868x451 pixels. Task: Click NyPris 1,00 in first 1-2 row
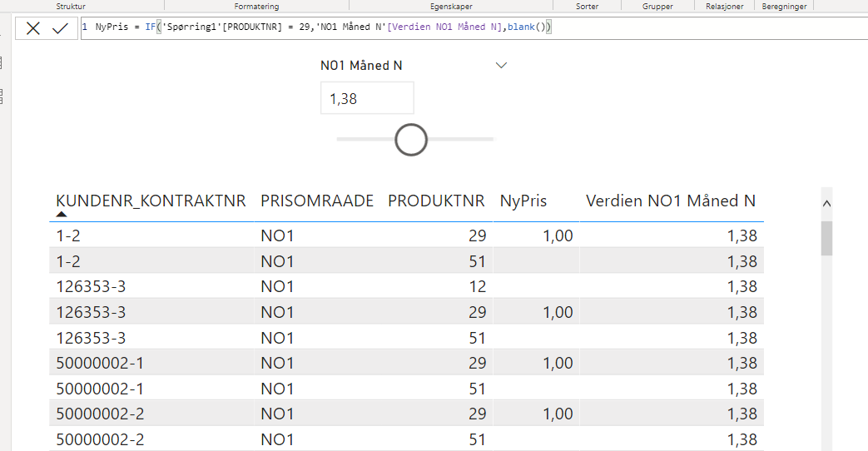click(x=558, y=235)
